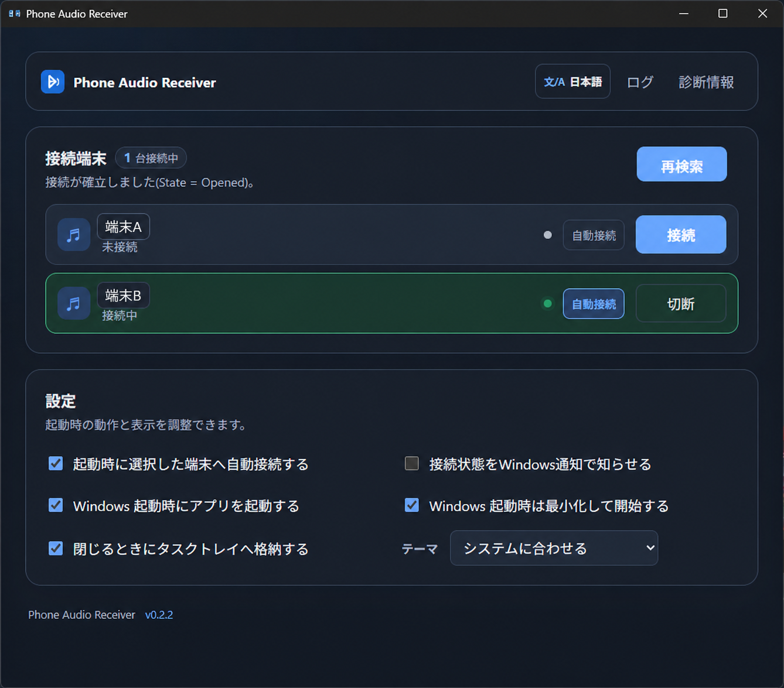The height and width of the screenshot is (688, 784).
Task: Toggle 自動接続 for 端末B
Action: 594,304
